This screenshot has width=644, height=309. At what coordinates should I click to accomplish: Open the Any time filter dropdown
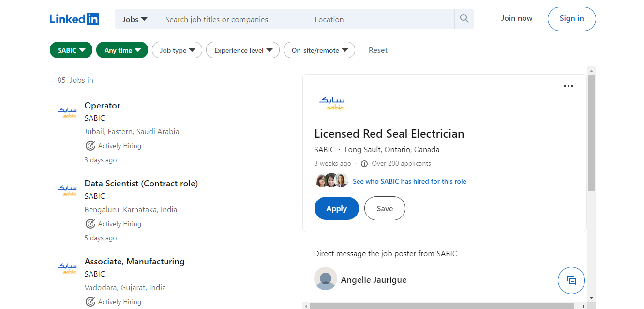point(122,50)
